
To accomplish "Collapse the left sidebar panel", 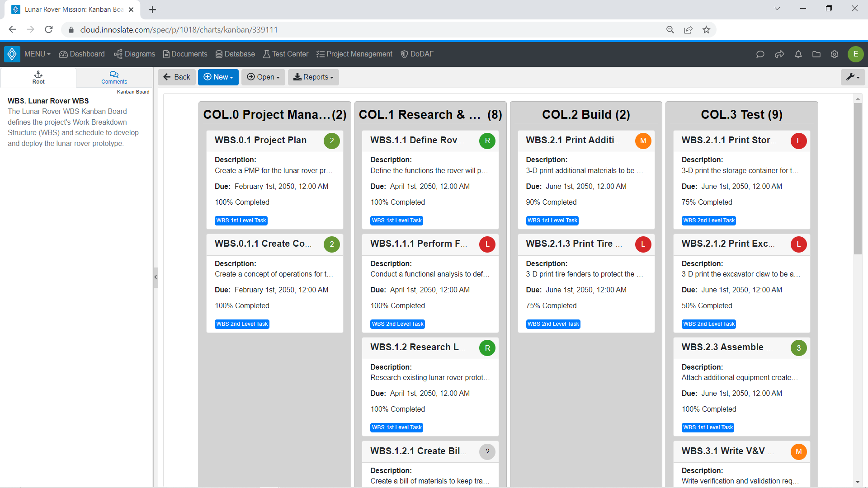I will point(156,277).
